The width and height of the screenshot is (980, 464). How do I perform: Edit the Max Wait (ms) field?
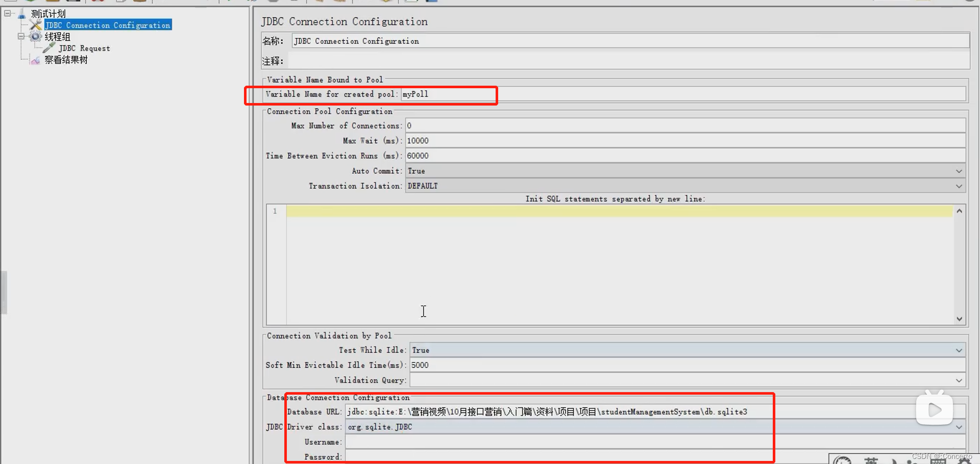pos(685,141)
